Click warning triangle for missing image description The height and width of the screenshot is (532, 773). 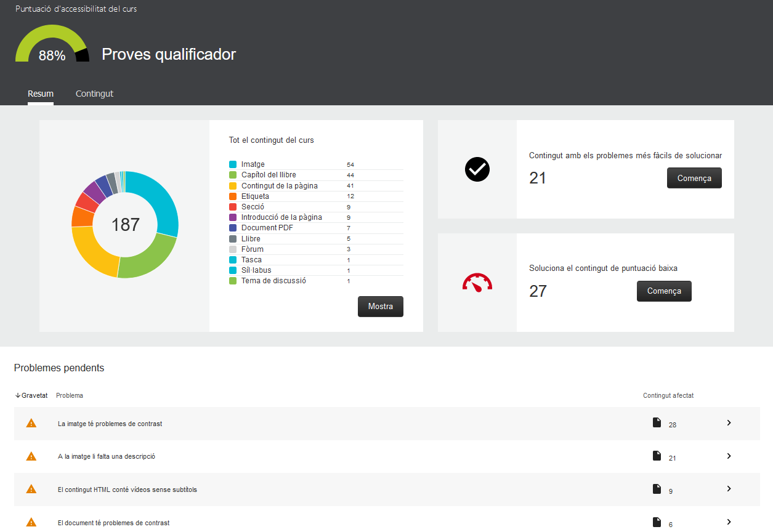(x=31, y=457)
